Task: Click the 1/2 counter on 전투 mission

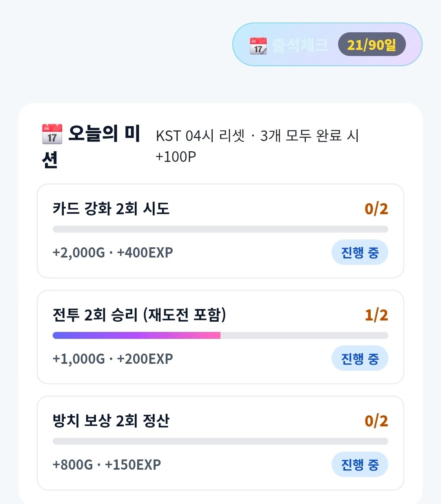Action: point(376,315)
